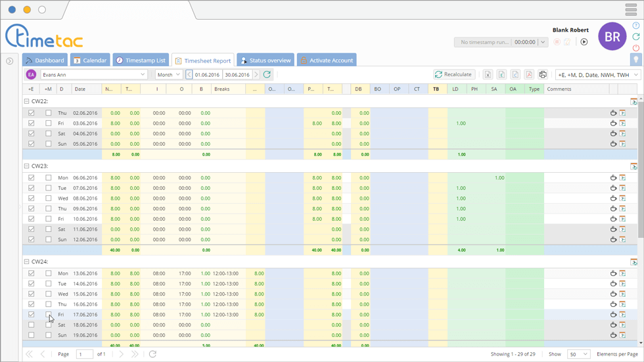644x362 pixels.
Task: Open break icon for Mon 06.06.2016 row
Action: (x=613, y=178)
